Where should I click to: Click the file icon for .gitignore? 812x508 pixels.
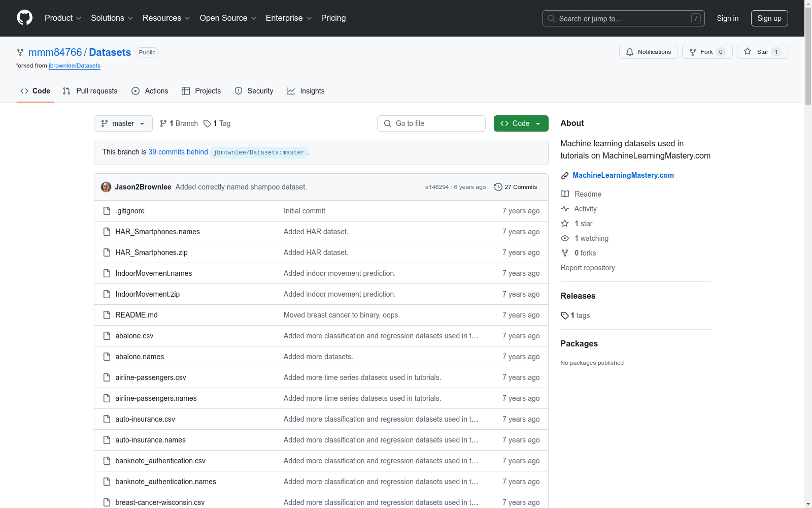click(107, 211)
